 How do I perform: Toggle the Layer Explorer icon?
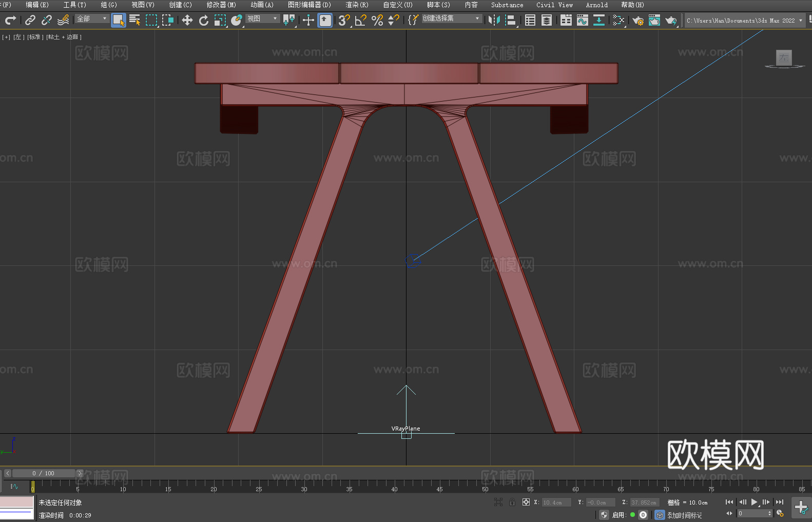click(547, 20)
